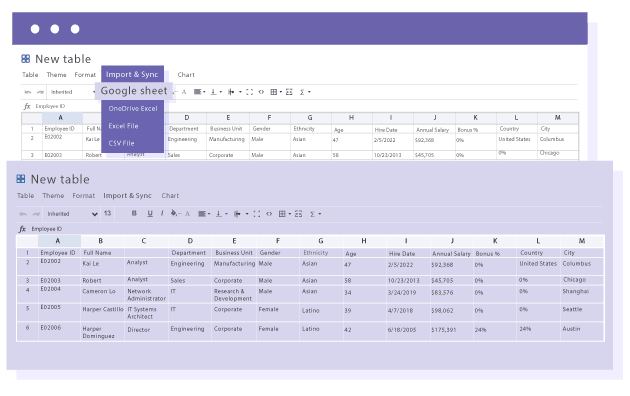Click the borders grid icon in lower toolbar
Viewport: 630px width, 396px height.
282,214
